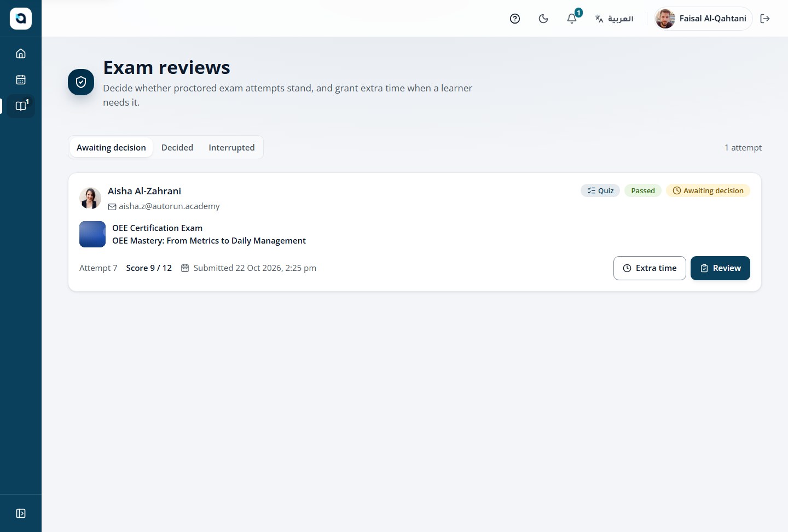
Task: Click the envelope icon beside email
Action: coord(112,207)
